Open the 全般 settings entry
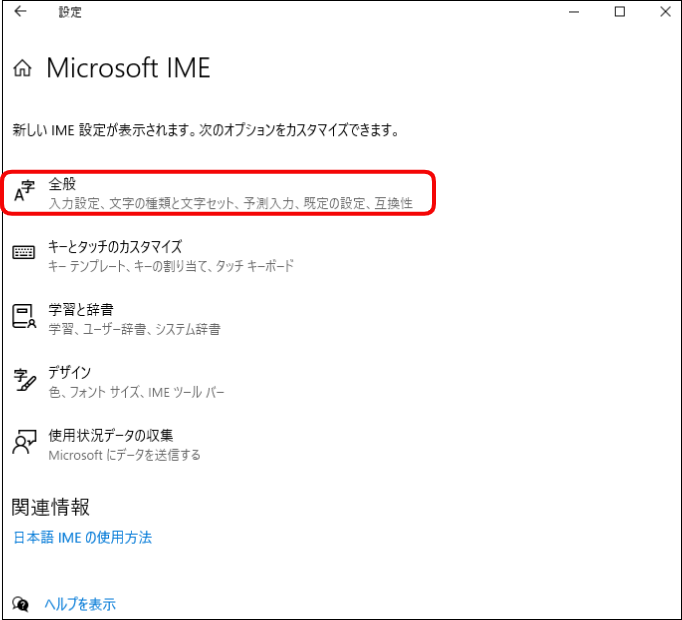Viewport: 682px width, 620px height. 218,193
